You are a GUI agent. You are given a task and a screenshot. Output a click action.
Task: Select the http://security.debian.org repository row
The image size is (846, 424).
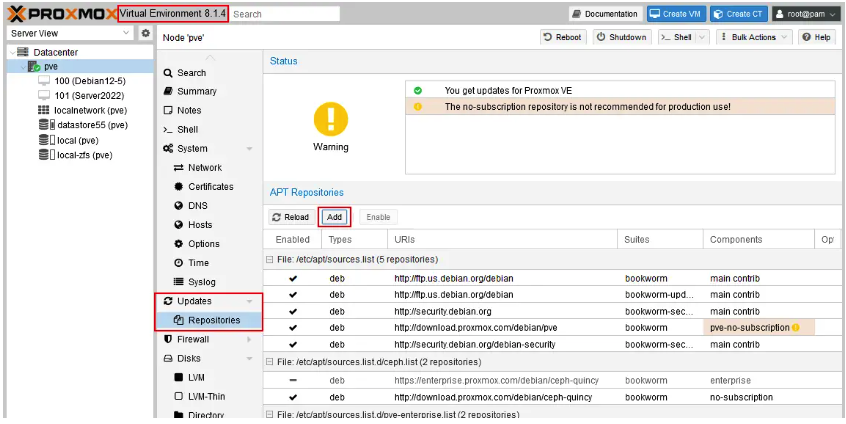click(550, 311)
